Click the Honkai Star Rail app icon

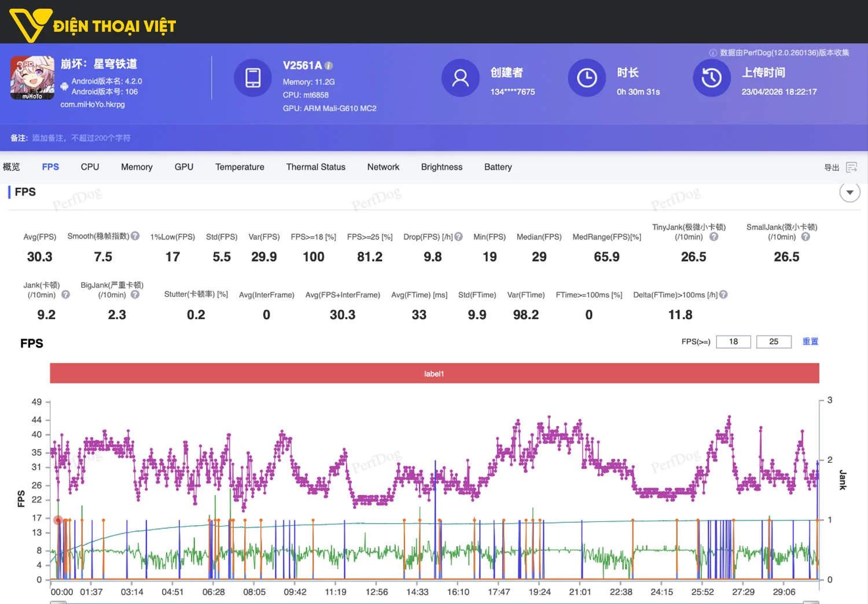32,78
